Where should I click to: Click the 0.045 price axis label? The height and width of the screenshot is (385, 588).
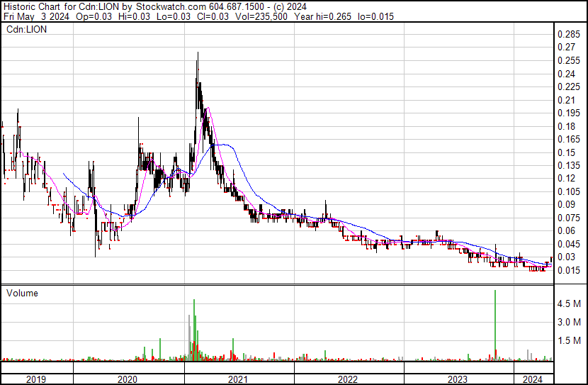568,244
